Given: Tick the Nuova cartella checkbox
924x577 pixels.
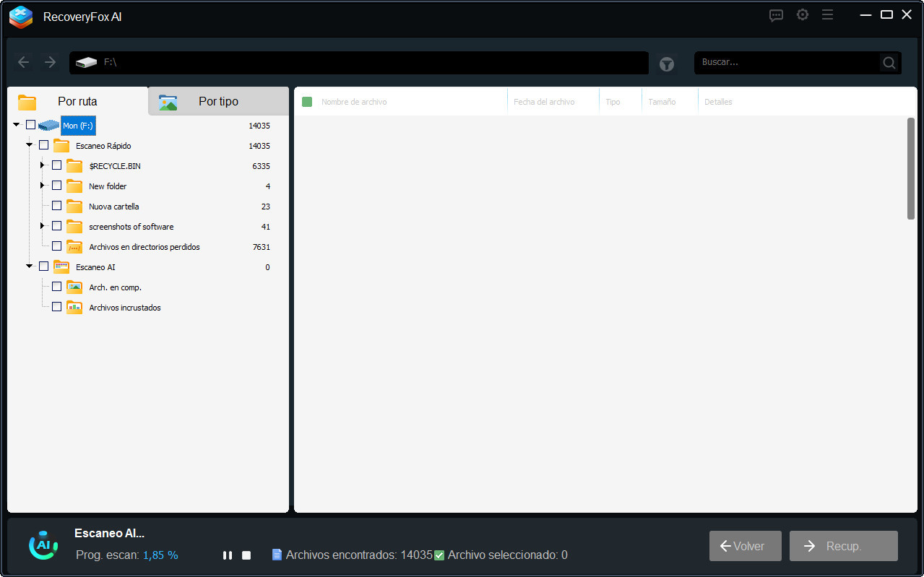Looking at the screenshot, I should click(57, 206).
